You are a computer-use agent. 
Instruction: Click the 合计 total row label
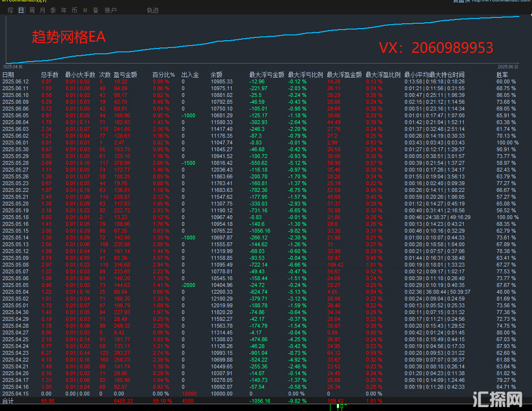point(8,401)
